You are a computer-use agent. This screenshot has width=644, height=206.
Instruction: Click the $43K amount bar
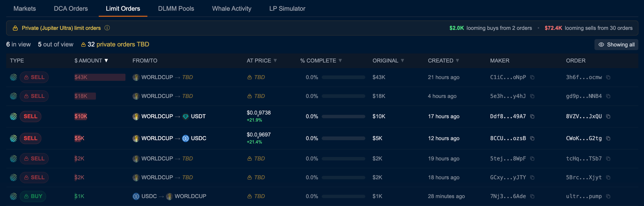[x=100, y=77]
